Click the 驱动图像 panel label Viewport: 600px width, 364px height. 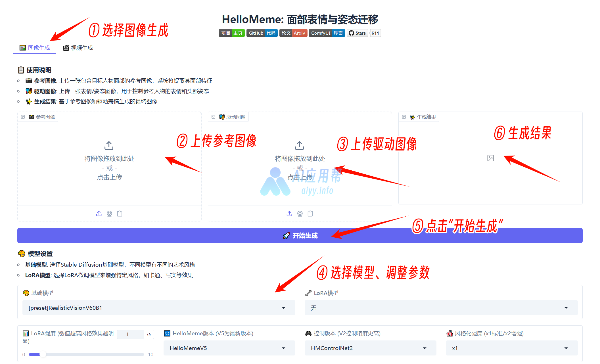pyautogui.click(x=229, y=117)
